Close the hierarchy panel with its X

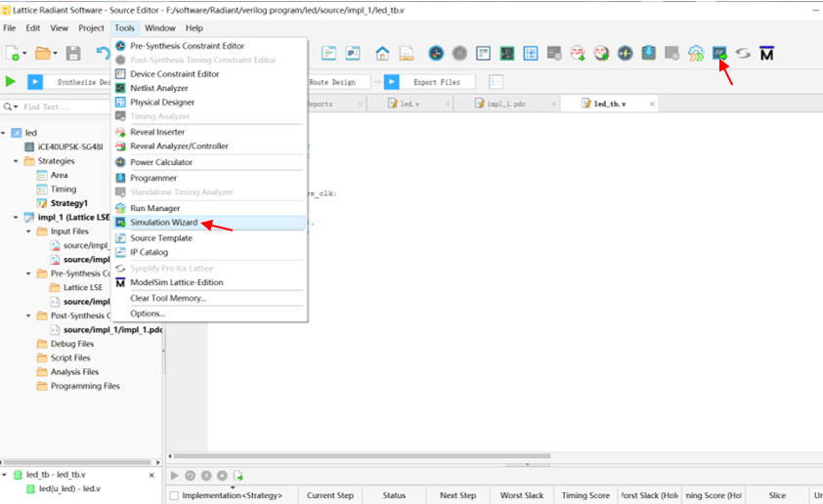(152, 475)
